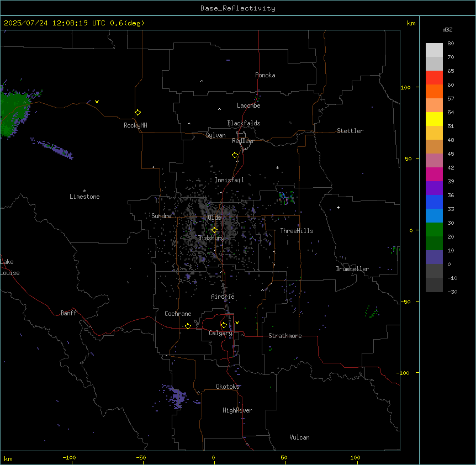Click the Cochrane city label

point(178,314)
